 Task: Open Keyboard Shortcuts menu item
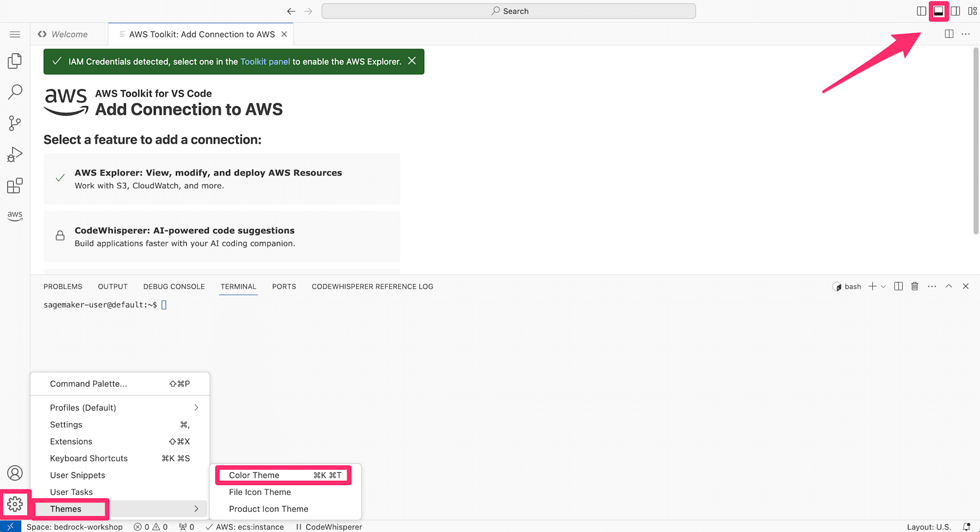[120, 458]
